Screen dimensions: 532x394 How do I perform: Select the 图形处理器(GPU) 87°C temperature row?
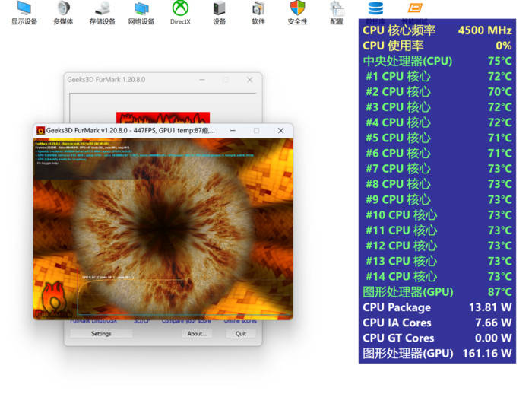click(437, 292)
